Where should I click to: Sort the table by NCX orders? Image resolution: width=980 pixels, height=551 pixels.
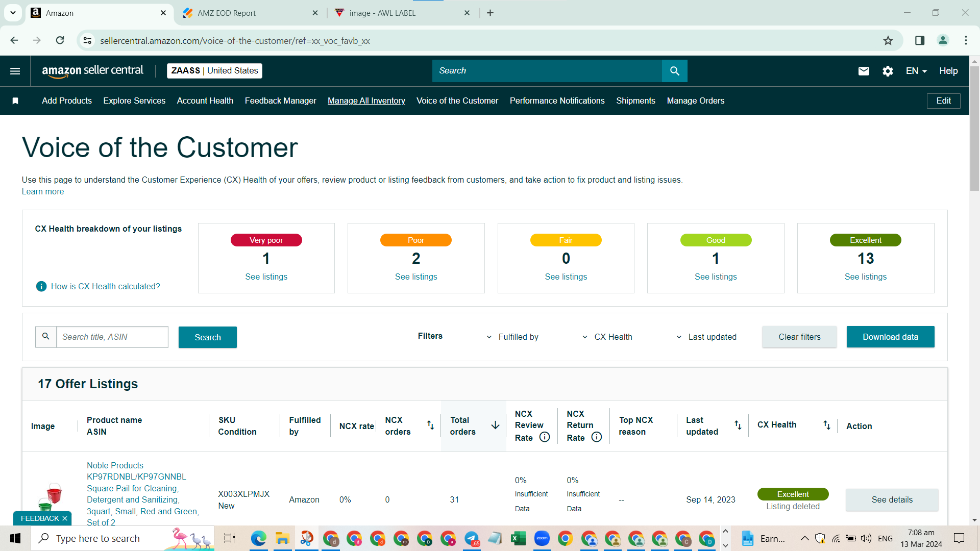[430, 425]
